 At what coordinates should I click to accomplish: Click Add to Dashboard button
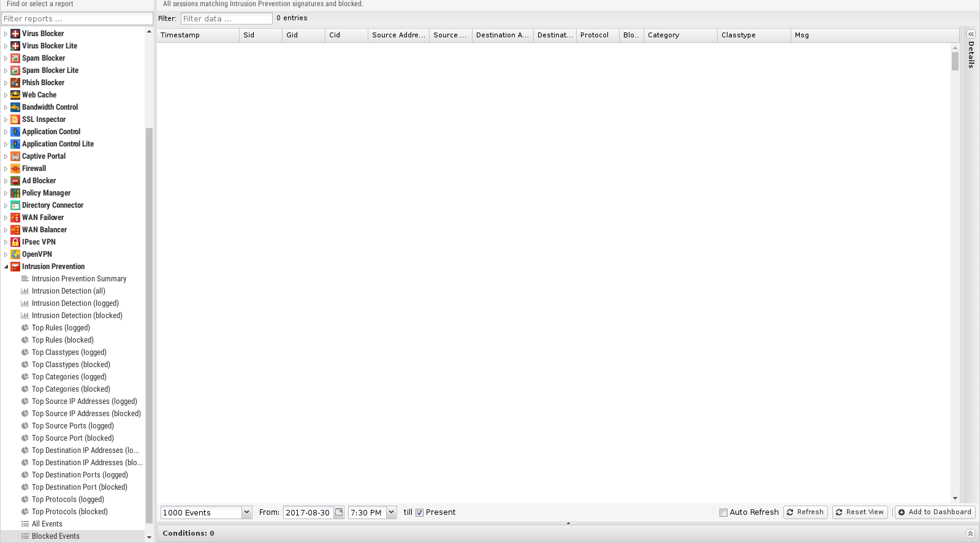coord(935,512)
